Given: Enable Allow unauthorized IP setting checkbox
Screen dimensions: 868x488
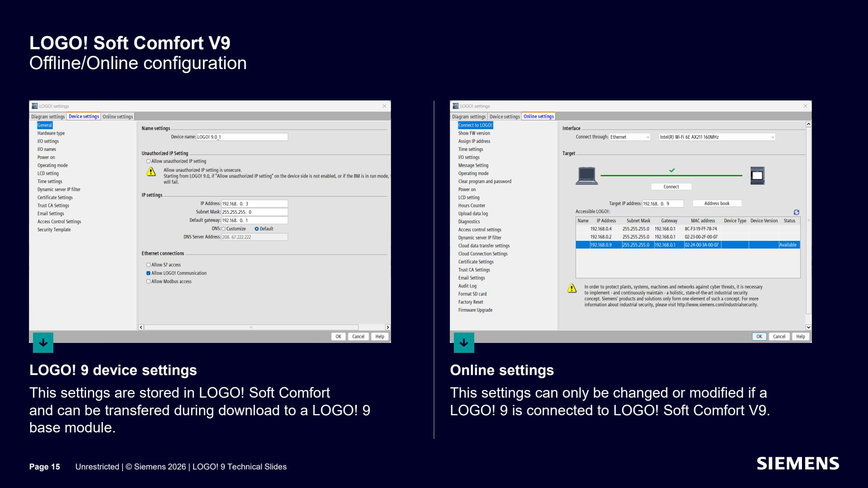Looking at the screenshot, I should (x=148, y=161).
